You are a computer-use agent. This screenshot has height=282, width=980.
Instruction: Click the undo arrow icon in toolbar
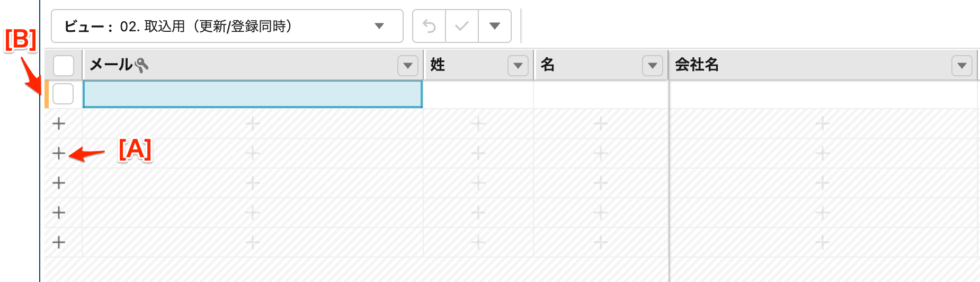click(x=429, y=26)
